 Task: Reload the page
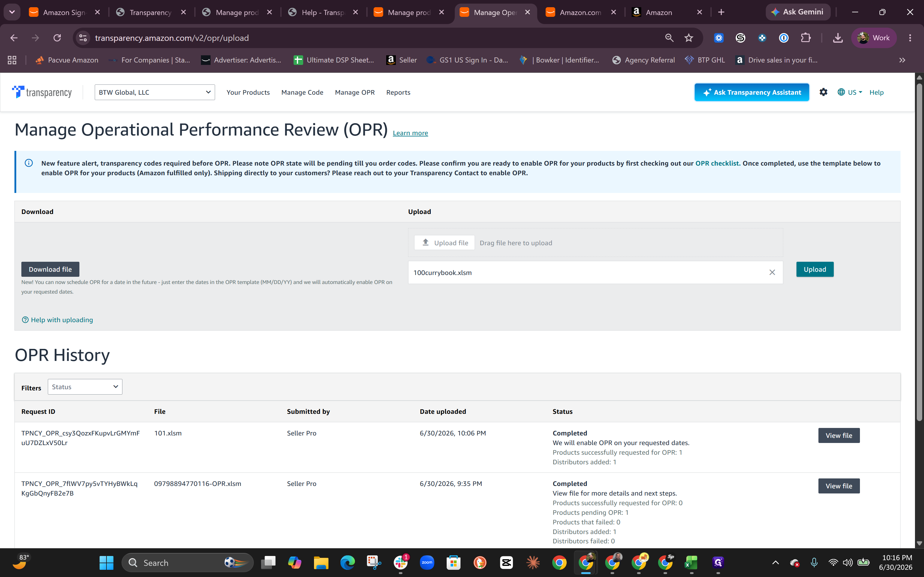pos(57,38)
